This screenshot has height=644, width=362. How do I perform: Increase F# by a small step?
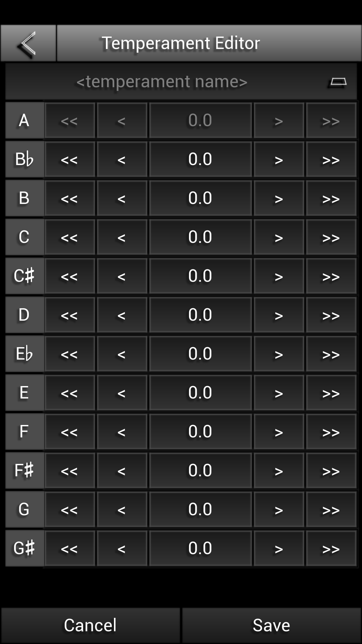click(x=279, y=471)
